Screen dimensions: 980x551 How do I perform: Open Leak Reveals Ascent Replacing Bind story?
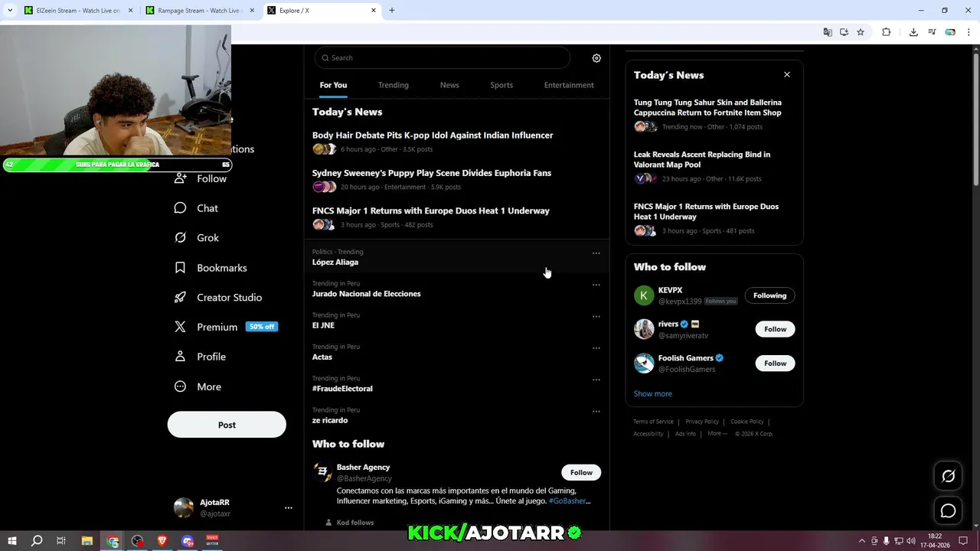pos(702,159)
